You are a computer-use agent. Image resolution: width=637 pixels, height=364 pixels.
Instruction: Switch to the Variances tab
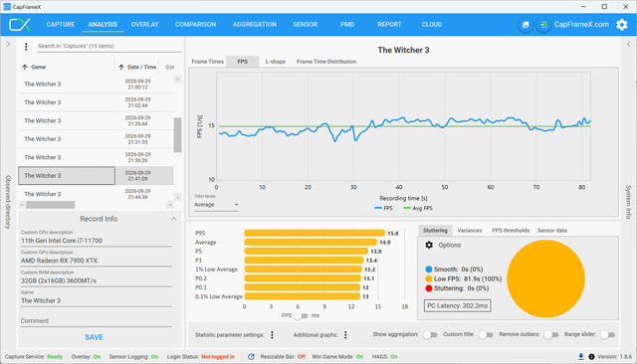(x=469, y=231)
